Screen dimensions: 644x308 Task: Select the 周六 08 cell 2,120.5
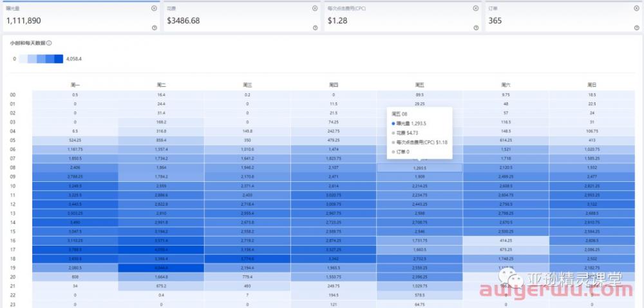point(506,168)
